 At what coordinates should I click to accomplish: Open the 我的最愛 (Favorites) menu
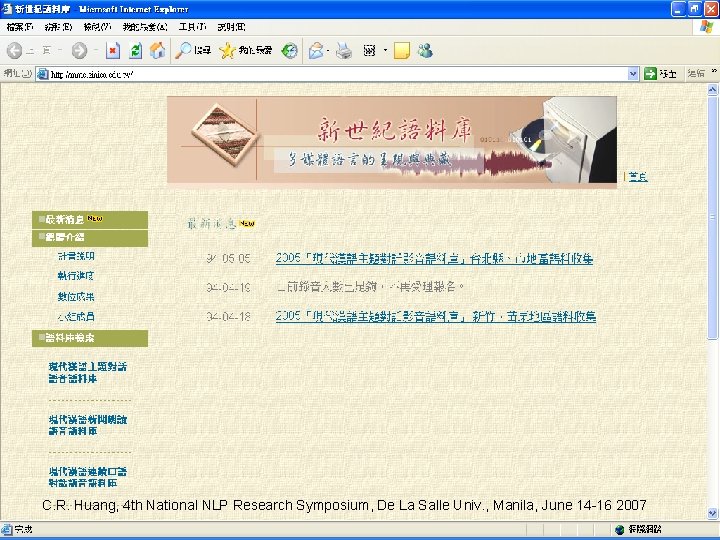click(x=145, y=27)
